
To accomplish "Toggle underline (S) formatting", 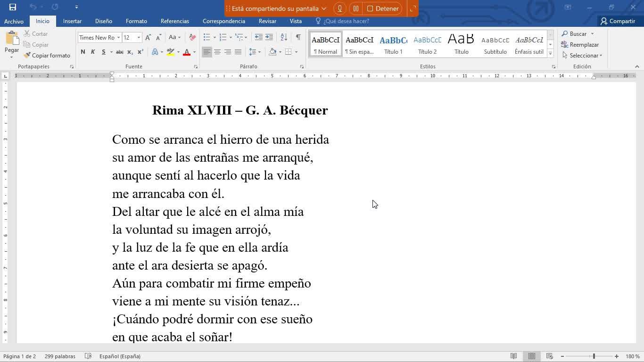I will tap(104, 52).
